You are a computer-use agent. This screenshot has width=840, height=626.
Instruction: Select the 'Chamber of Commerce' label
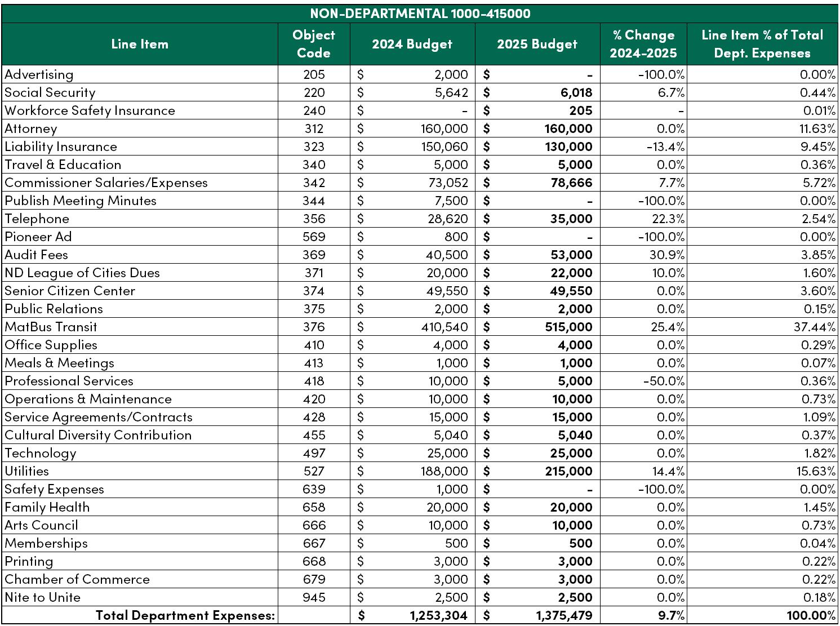point(77,579)
